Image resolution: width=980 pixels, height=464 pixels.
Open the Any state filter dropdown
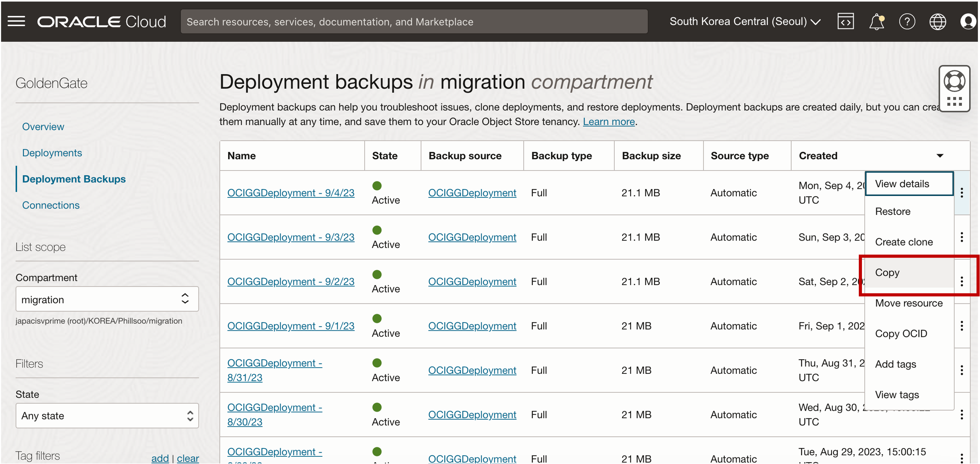107,416
